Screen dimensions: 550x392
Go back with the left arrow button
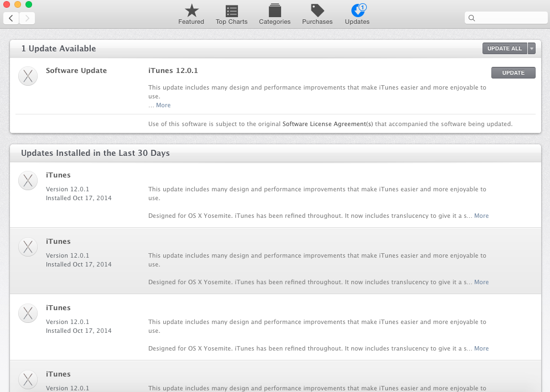(x=11, y=18)
